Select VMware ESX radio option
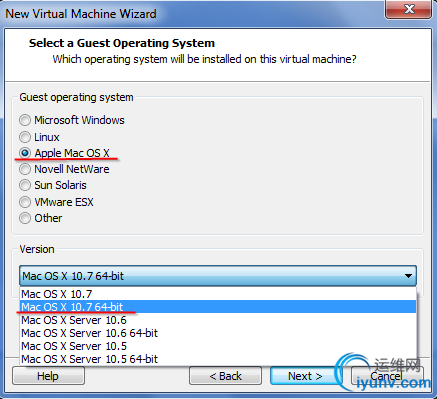The image size is (437, 399). click(25, 202)
